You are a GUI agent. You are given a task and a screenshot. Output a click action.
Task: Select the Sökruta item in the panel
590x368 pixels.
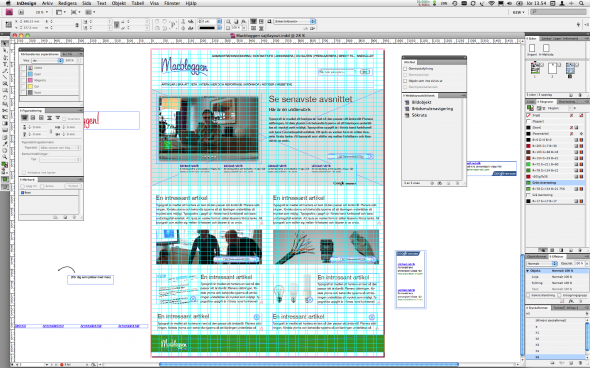pos(419,115)
